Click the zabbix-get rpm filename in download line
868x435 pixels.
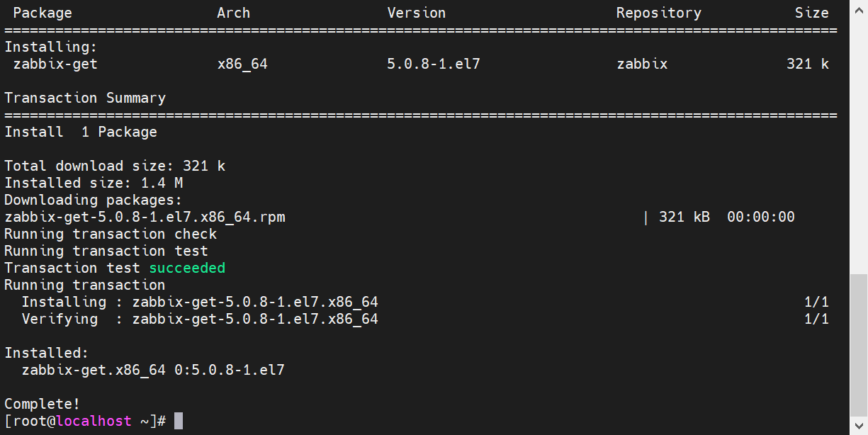click(x=145, y=217)
